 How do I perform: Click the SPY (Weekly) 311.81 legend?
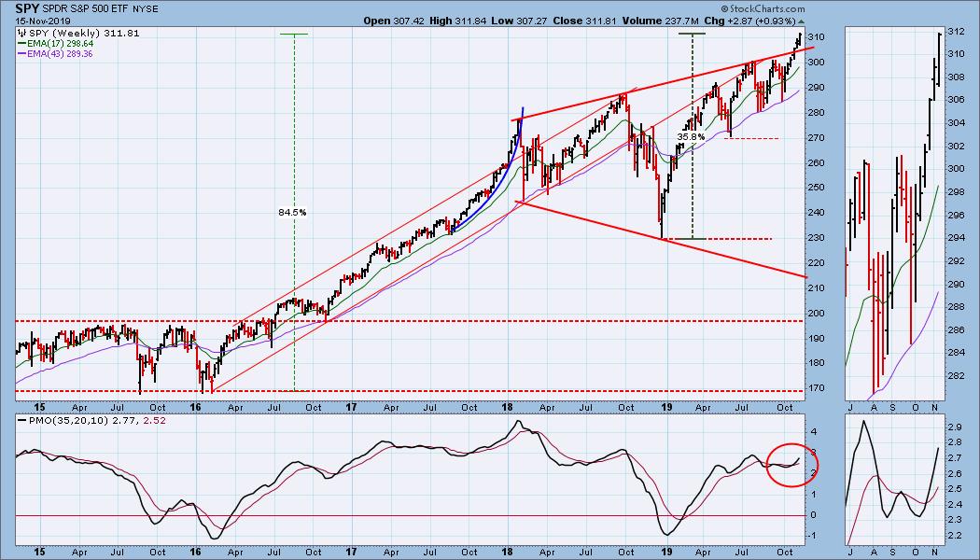coord(78,34)
